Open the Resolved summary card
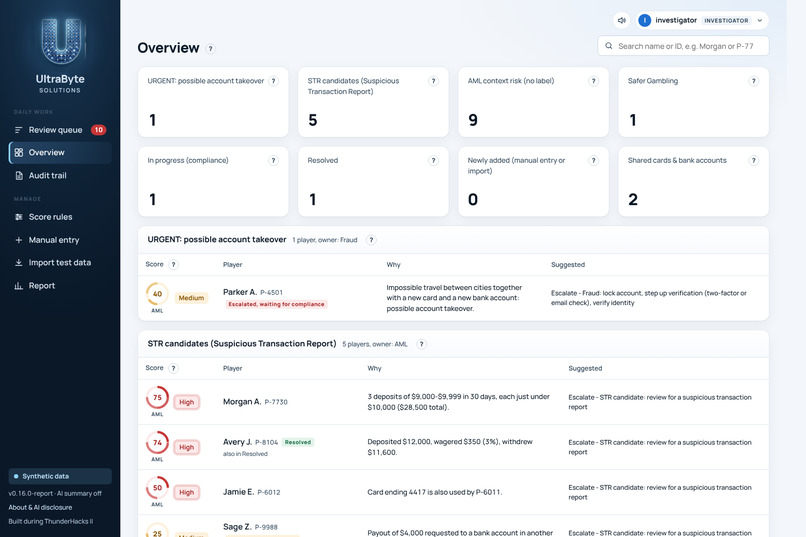806x537 pixels. (x=373, y=181)
